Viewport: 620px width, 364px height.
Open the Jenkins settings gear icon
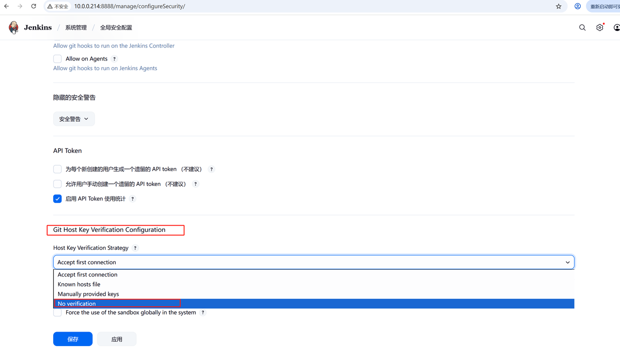point(600,28)
